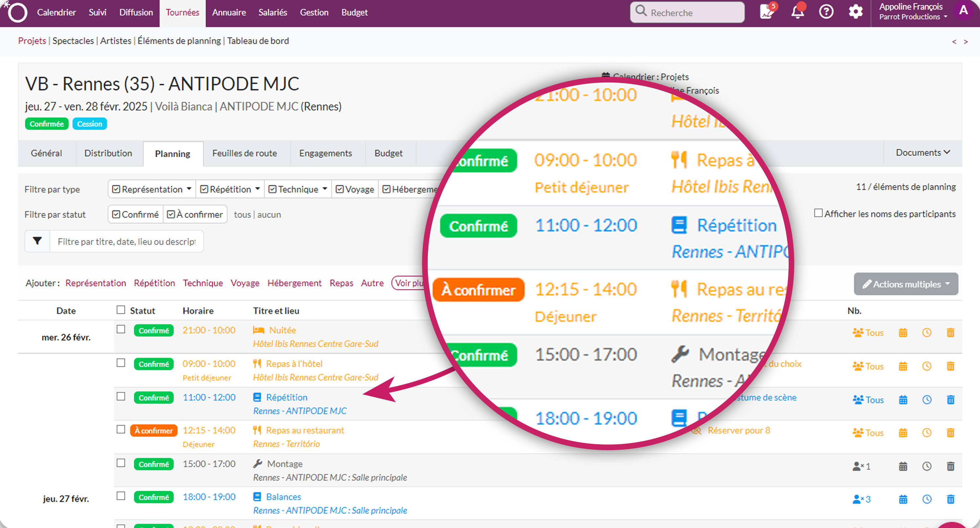Select the Nuitée row checkbox
980x528 pixels.
point(120,330)
